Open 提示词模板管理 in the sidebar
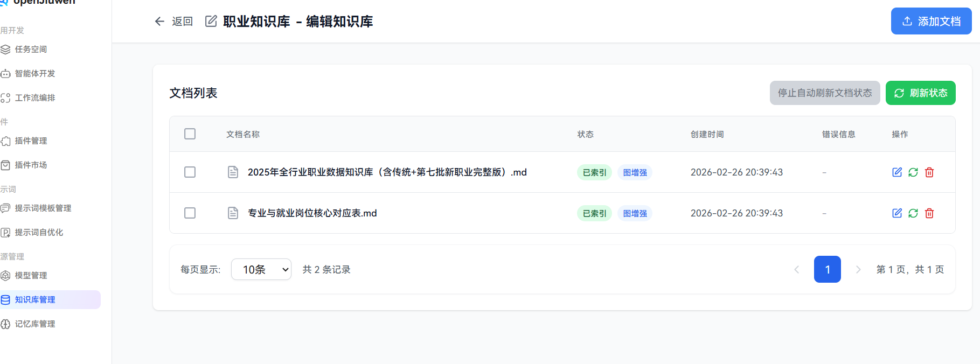 pyautogui.click(x=43, y=208)
